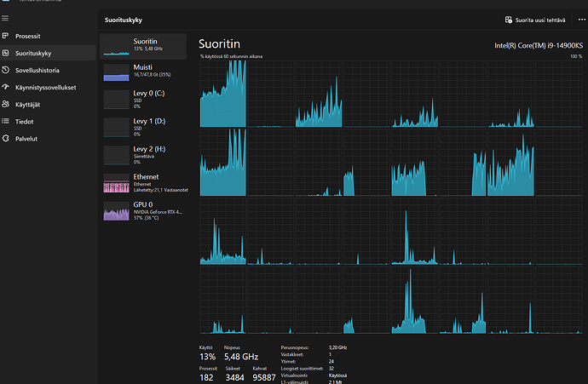Open Levy 0 (C:) performance view
This screenshot has width=588, height=384.
(142, 98)
